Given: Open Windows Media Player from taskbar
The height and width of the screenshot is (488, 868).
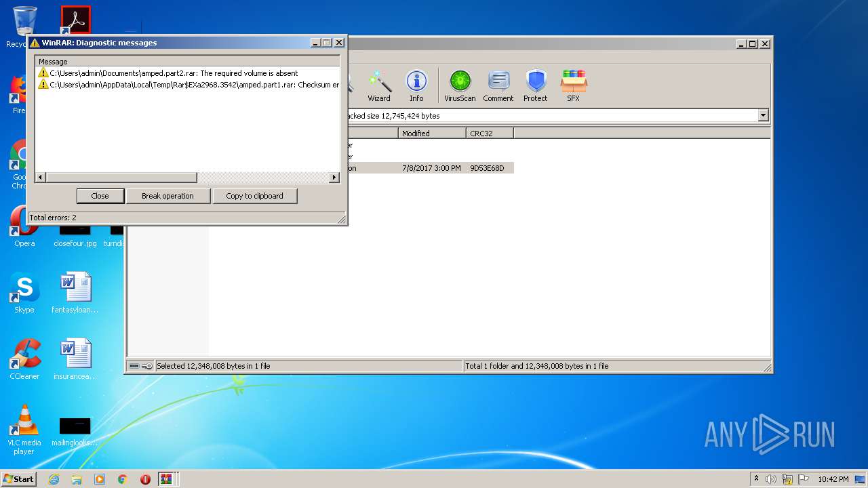Looking at the screenshot, I should tap(100, 479).
